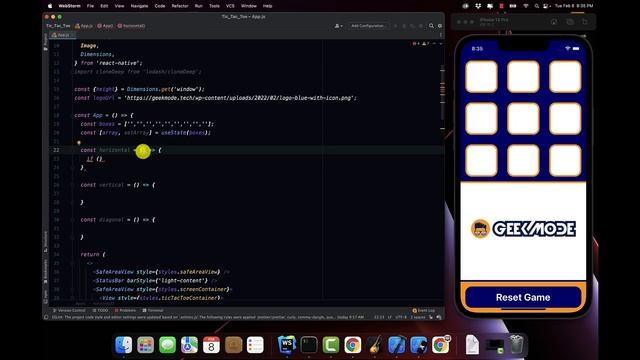Open the File menu
This screenshot has height=360, width=640.
click(90, 6)
